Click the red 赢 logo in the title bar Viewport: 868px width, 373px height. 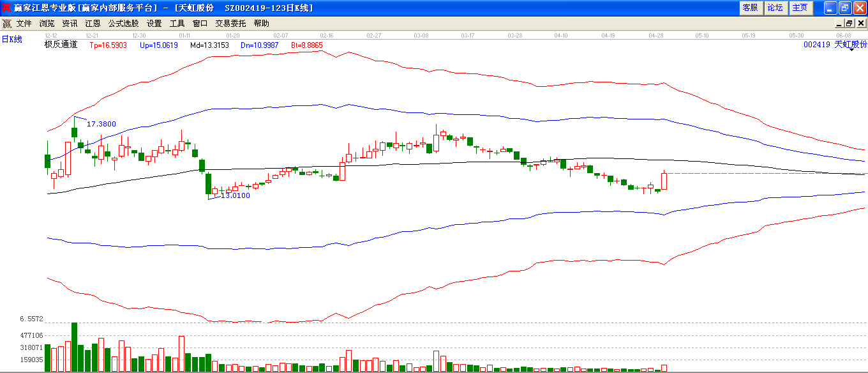tap(6, 8)
